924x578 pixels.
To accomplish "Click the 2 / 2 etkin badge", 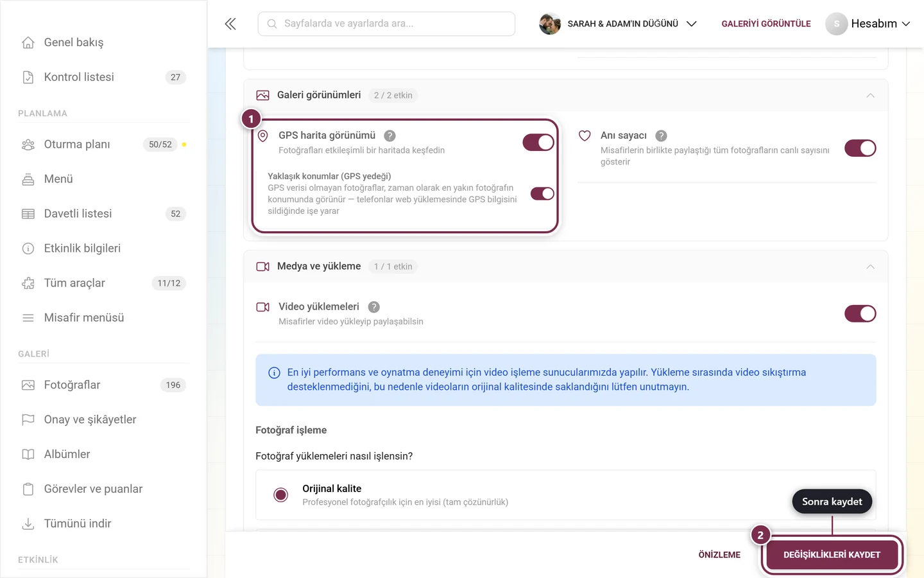I will point(393,95).
